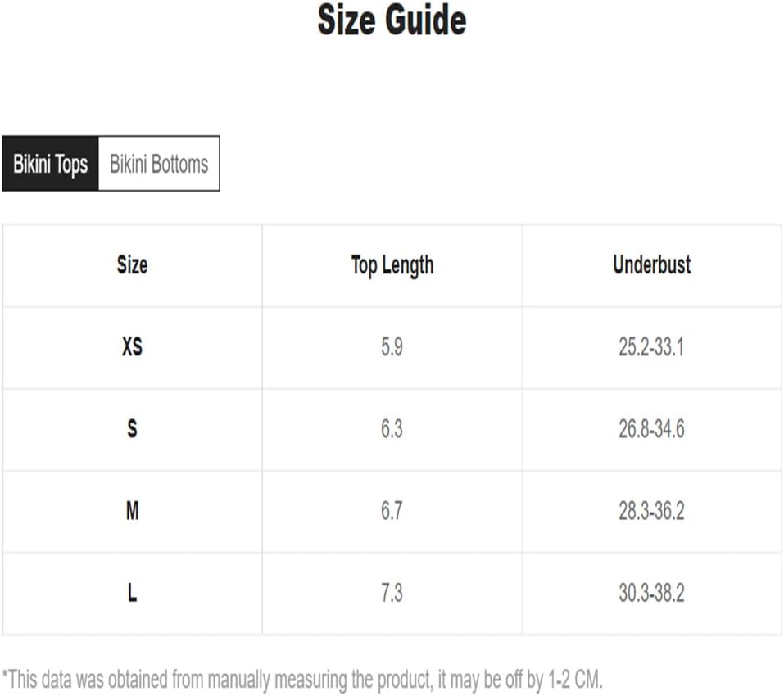
Task: Click the 5.9 top length value
Action: [x=392, y=346]
